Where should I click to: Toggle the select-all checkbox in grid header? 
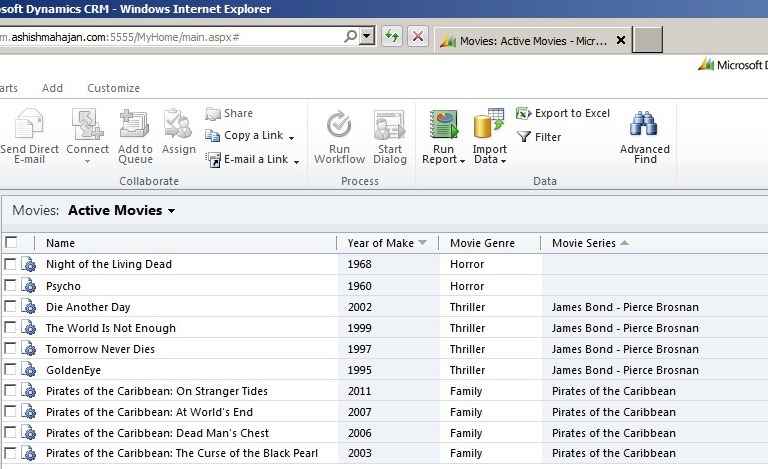[11, 242]
